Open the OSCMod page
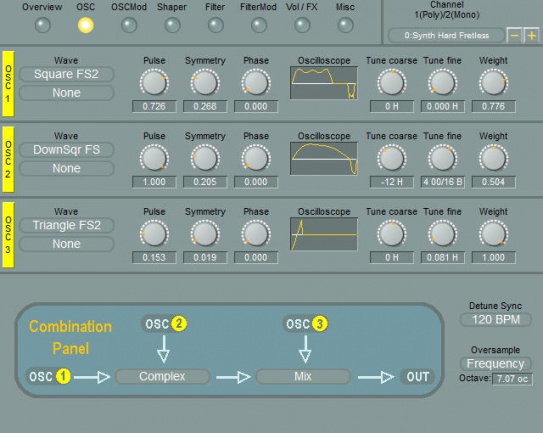Viewport: 543px width, 433px height. point(129,25)
